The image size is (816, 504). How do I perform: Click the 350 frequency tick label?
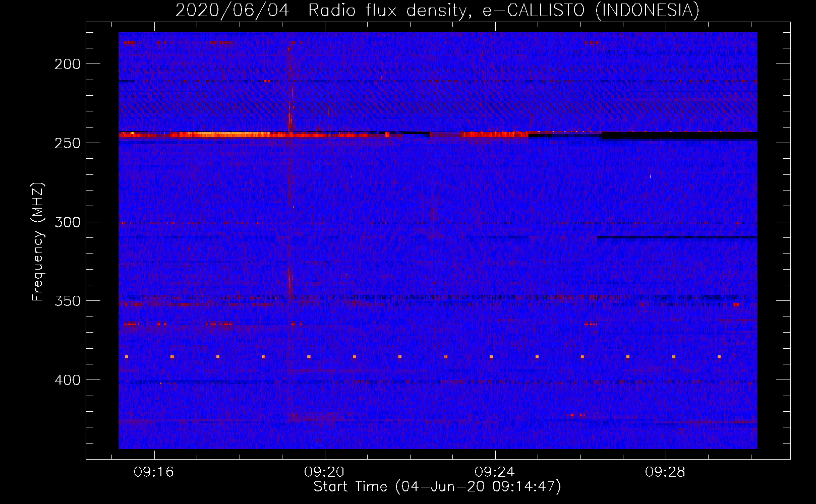[68, 301]
